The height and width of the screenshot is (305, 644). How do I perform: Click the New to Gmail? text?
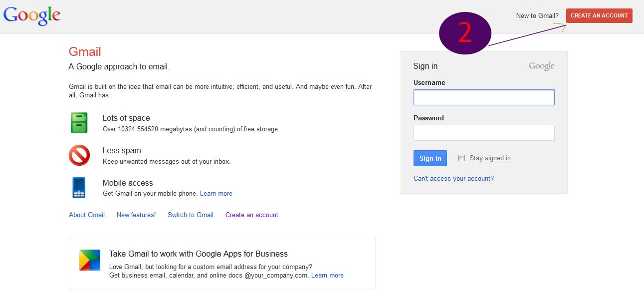tap(537, 15)
